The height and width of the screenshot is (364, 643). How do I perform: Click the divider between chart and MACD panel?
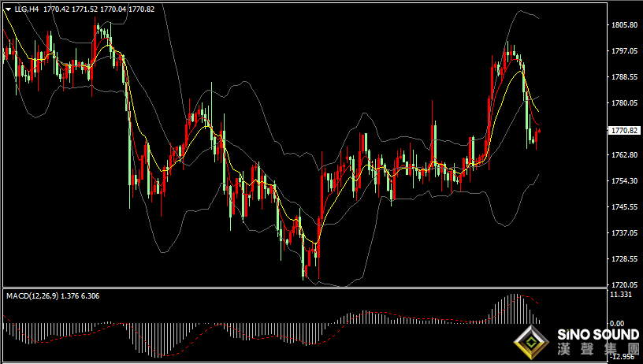pos(304,288)
